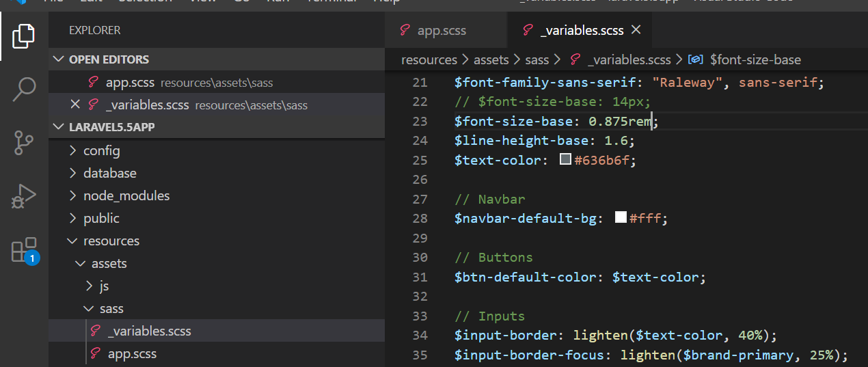Open the Explorer view in activity bar

(x=24, y=36)
